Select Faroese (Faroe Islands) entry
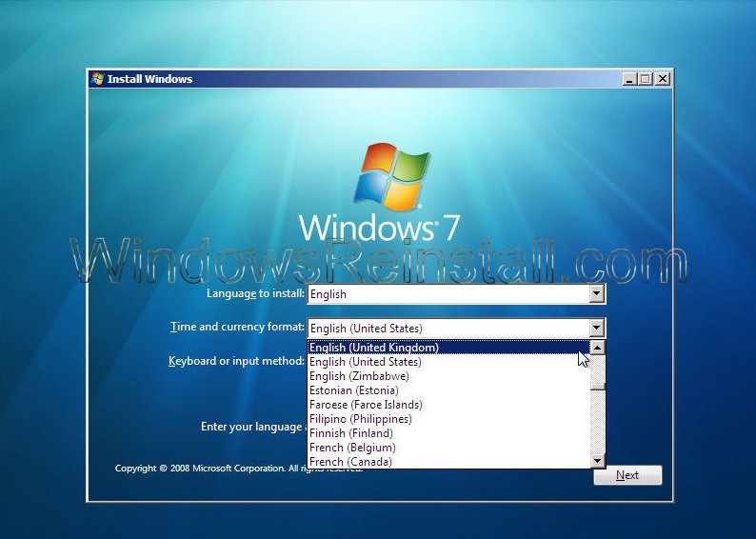 tap(366, 405)
